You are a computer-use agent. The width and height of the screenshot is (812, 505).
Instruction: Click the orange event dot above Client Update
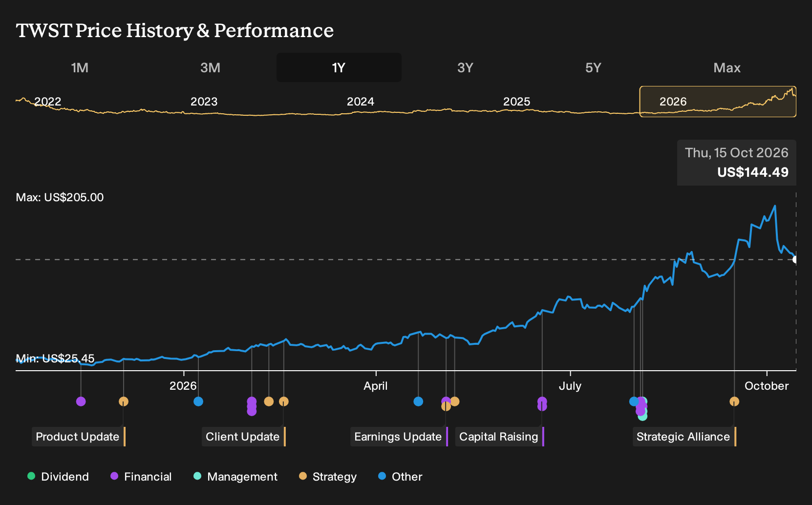tap(284, 401)
